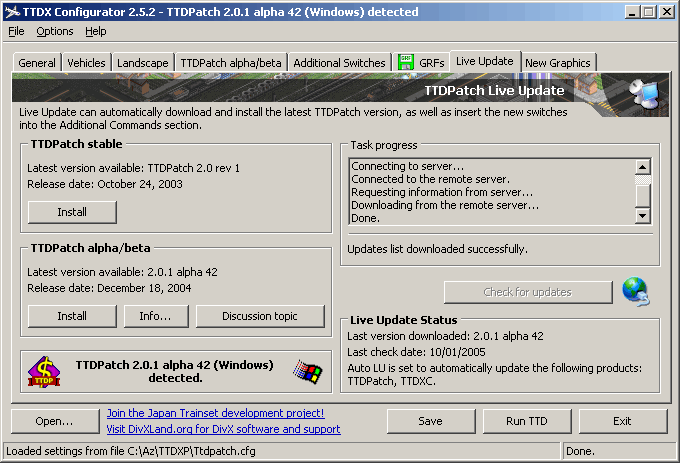Switch to the General tab

click(x=37, y=63)
